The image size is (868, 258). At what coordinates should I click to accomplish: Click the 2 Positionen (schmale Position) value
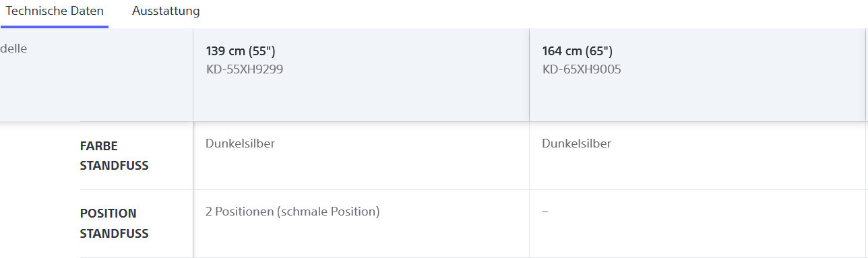tap(292, 212)
